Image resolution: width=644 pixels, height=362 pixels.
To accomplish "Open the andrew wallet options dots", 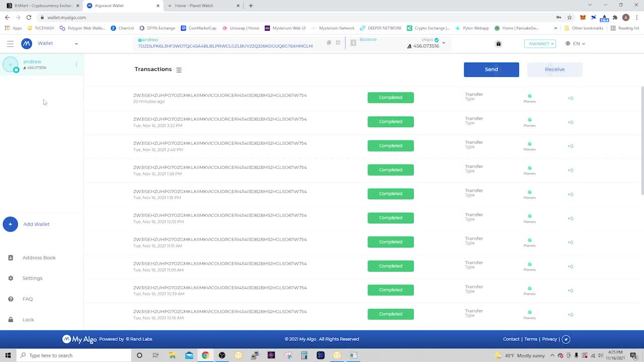I will (x=76, y=64).
